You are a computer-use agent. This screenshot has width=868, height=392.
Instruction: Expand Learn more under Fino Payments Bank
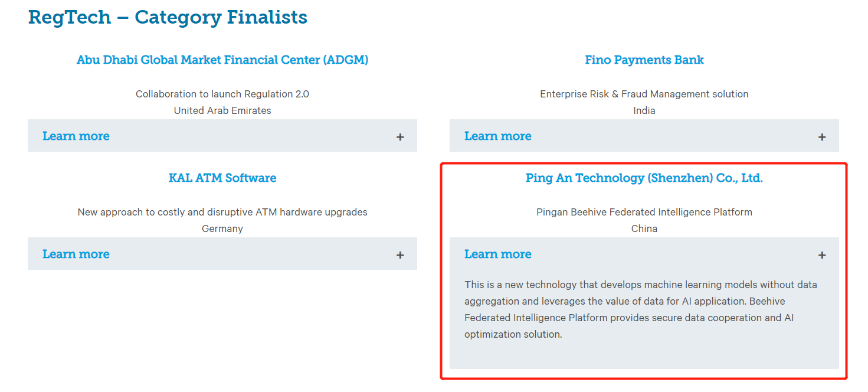[x=498, y=136]
